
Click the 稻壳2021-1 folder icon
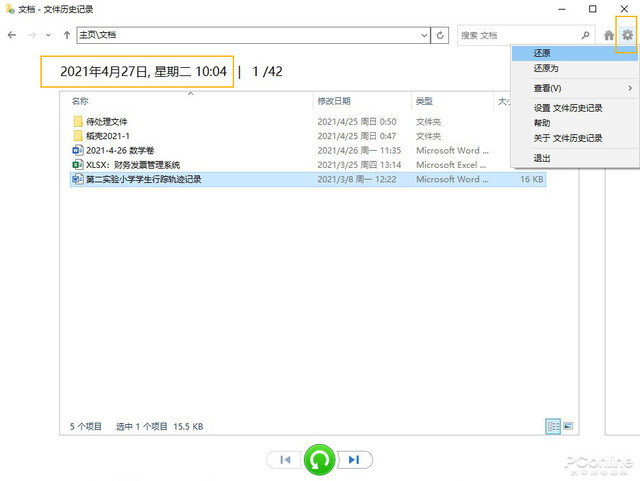pos(78,136)
